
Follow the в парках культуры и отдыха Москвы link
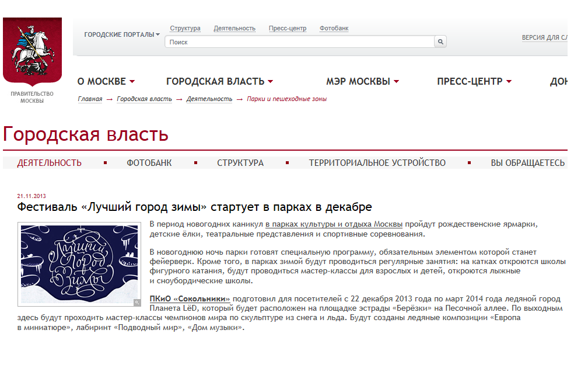(334, 224)
